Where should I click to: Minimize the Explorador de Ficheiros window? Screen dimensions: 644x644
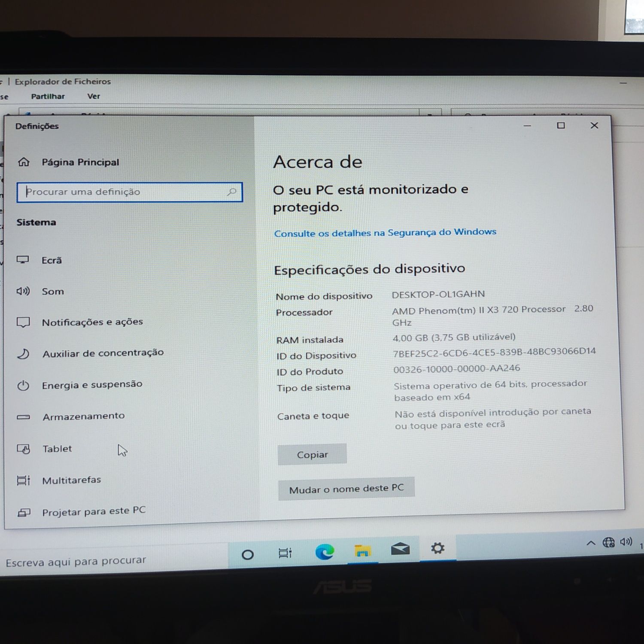tap(623, 83)
